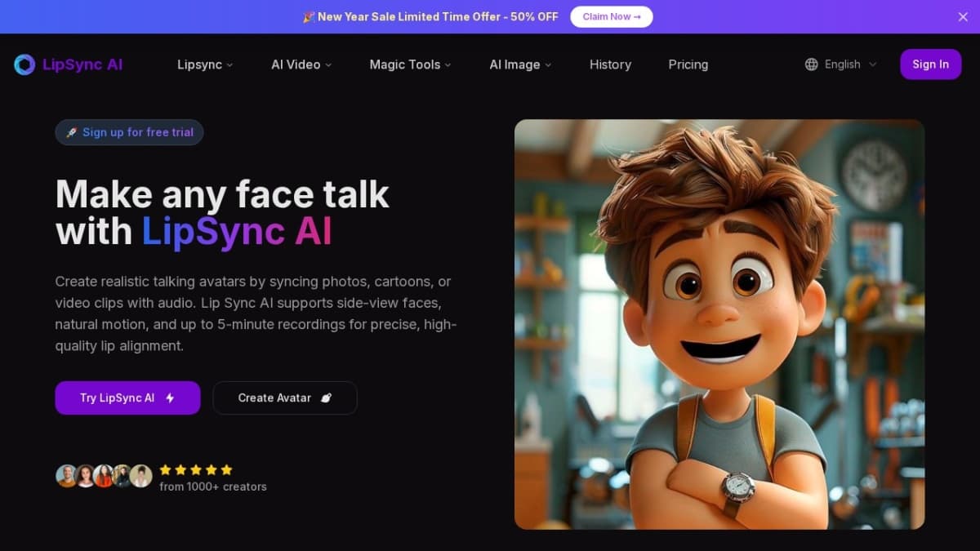Click the party popper emoji in sale banner

308,16
